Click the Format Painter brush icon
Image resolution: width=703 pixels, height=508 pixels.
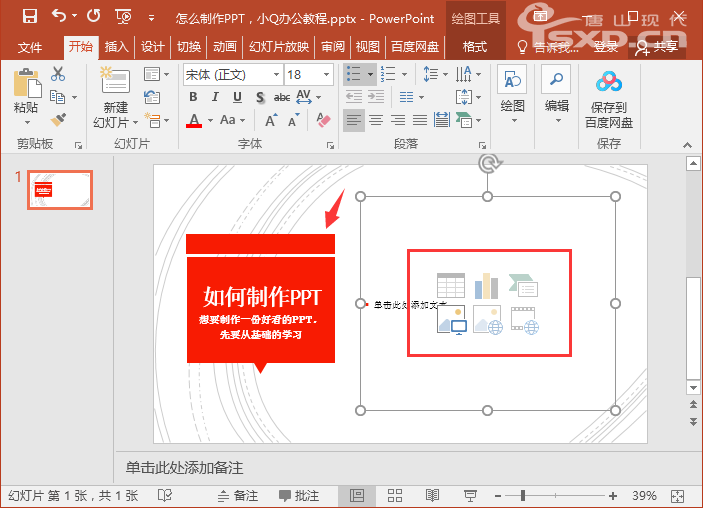click(58, 120)
